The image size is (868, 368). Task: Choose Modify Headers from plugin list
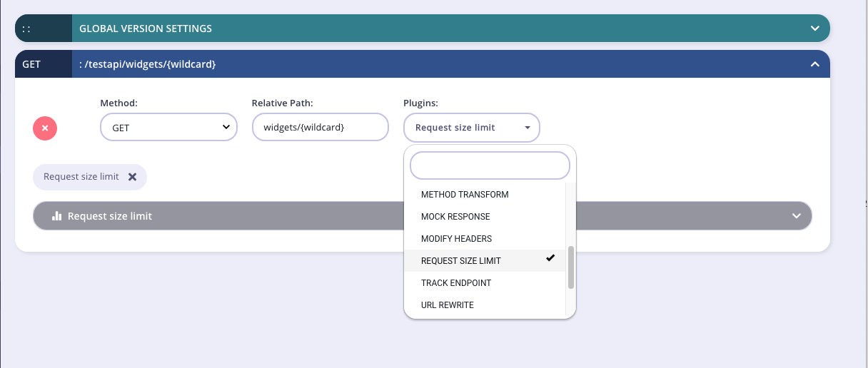(x=456, y=239)
